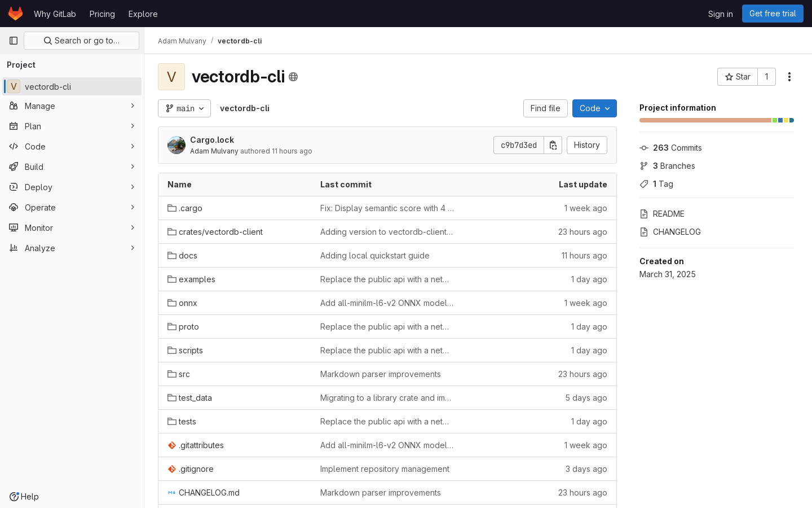
Task: Expand the Plan section chevron
Action: (x=133, y=126)
